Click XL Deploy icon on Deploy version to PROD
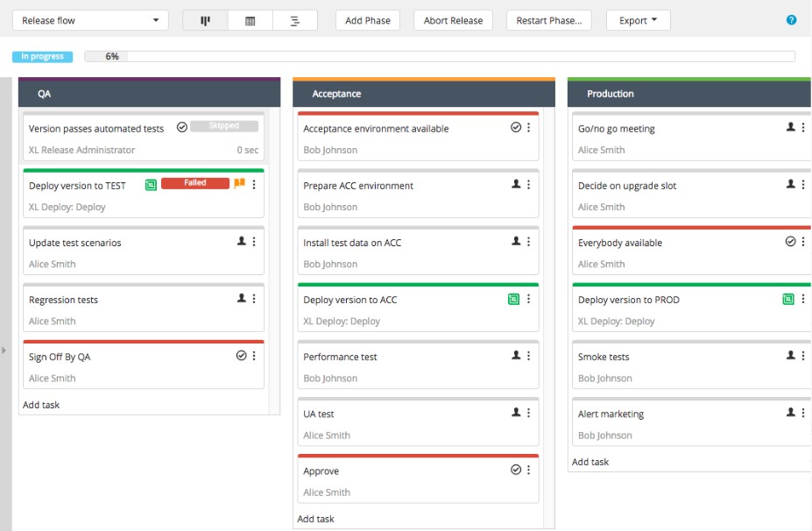The image size is (812, 531). pyautogui.click(x=788, y=300)
